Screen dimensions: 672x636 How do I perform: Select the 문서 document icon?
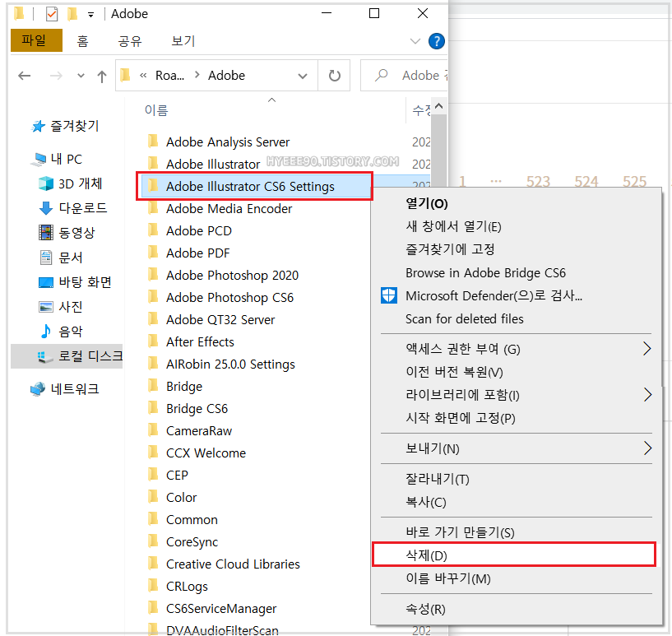coord(45,258)
